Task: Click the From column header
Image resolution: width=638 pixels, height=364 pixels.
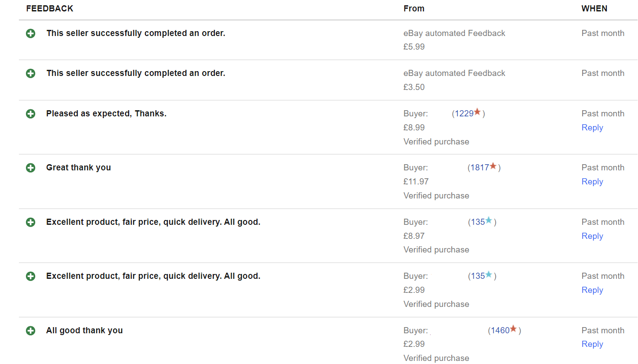Action: pyautogui.click(x=414, y=9)
